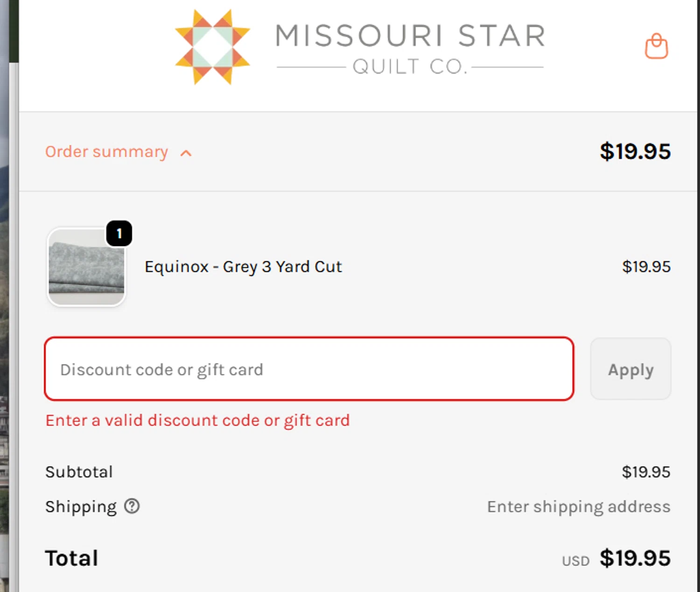Viewport: 700px width, 592px height.
Task: Click the Shipping label text
Action: pos(81,507)
